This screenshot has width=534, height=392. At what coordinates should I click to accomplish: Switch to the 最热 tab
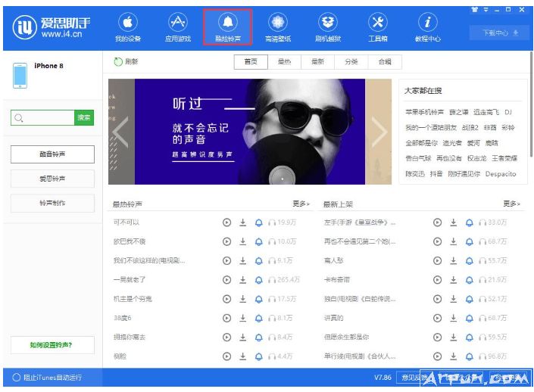click(x=284, y=61)
